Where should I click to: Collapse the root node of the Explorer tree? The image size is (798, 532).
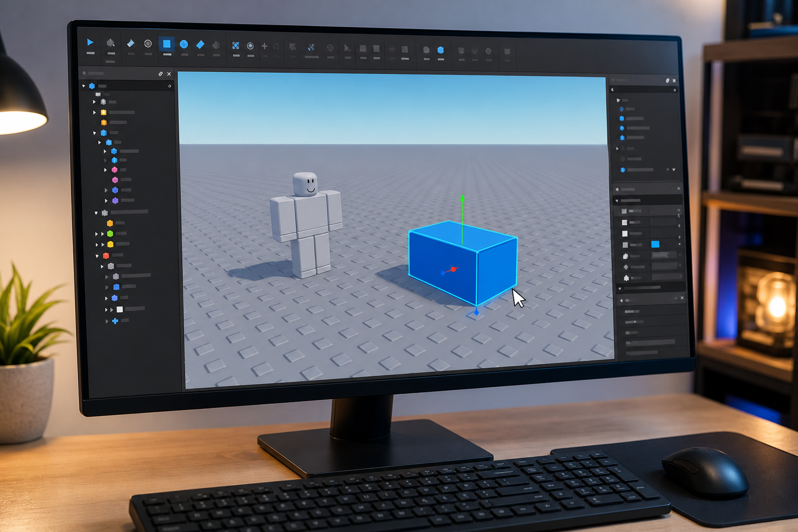[x=84, y=86]
